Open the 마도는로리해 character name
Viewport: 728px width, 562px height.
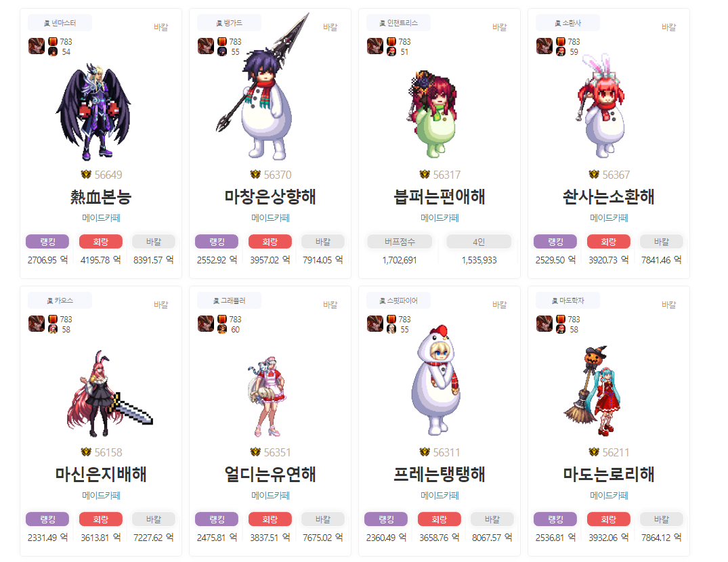(x=609, y=474)
